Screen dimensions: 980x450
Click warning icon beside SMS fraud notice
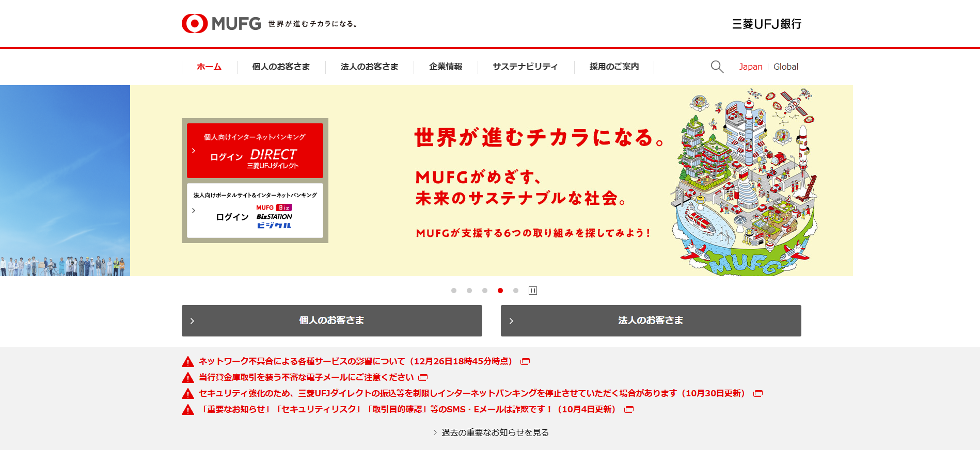tap(188, 410)
